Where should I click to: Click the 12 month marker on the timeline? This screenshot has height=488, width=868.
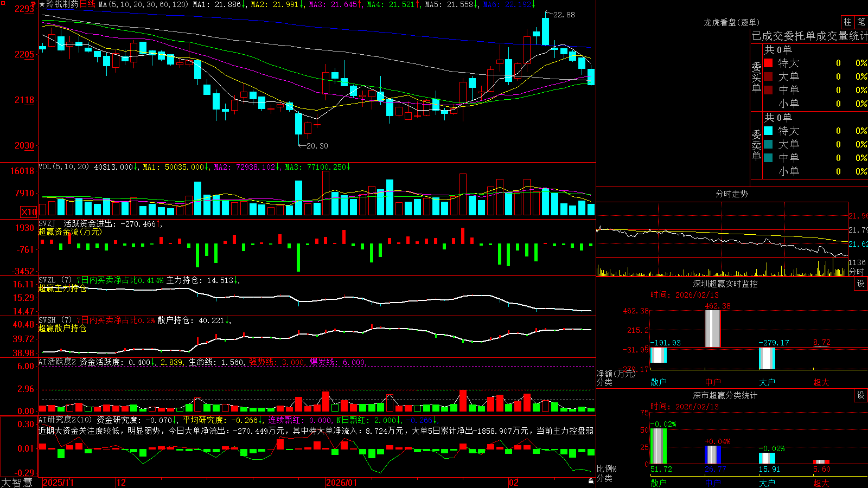point(122,483)
